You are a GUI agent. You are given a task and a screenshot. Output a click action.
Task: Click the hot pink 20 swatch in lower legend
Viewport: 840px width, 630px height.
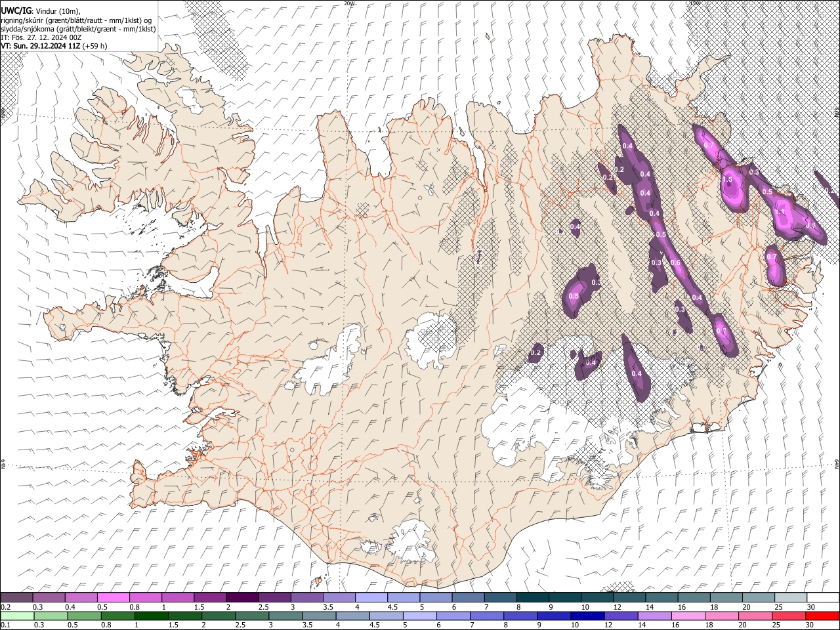point(756,616)
